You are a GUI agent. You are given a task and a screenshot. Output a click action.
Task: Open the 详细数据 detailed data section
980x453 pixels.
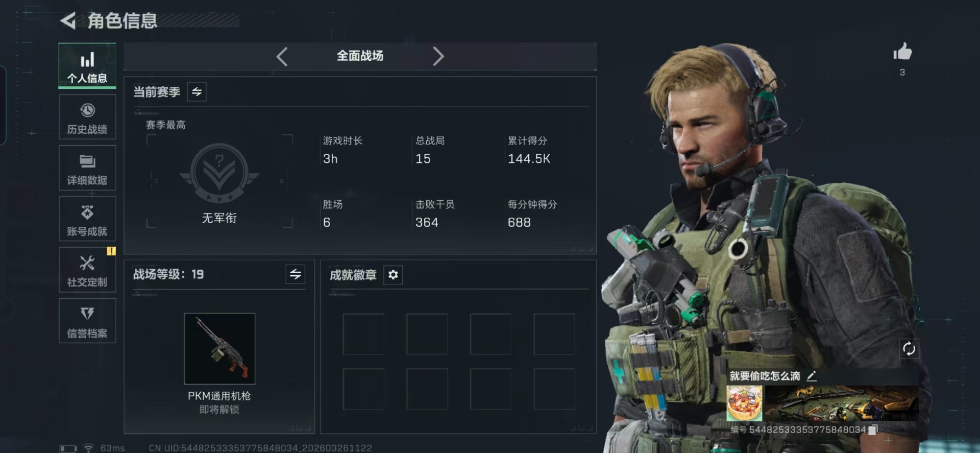click(87, 169)
